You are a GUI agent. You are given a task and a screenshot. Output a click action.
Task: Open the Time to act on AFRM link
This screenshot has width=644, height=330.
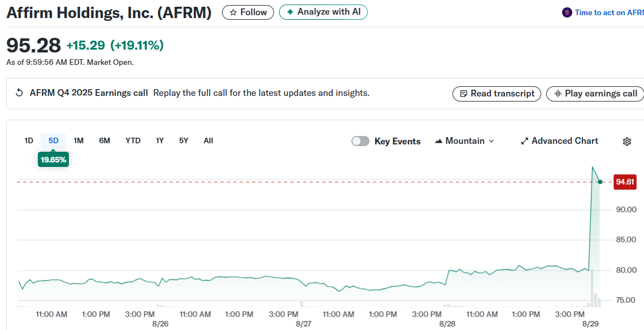[x=609, y=13]
